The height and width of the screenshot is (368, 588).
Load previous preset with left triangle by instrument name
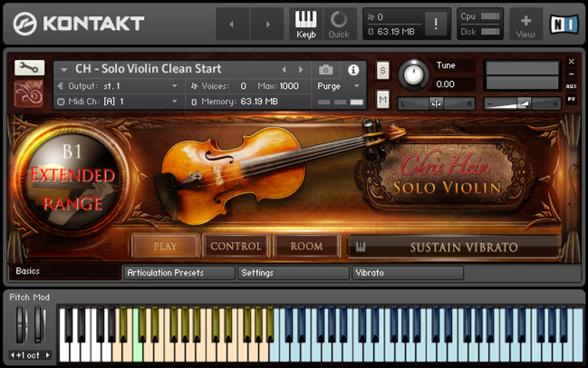click(x=284, y=70)
